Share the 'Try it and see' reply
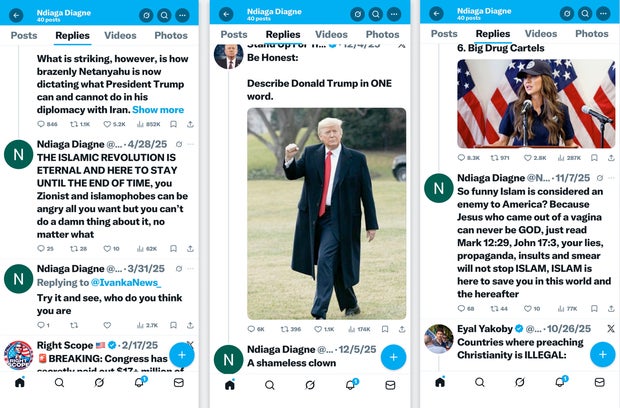 (x=190, y=325)
